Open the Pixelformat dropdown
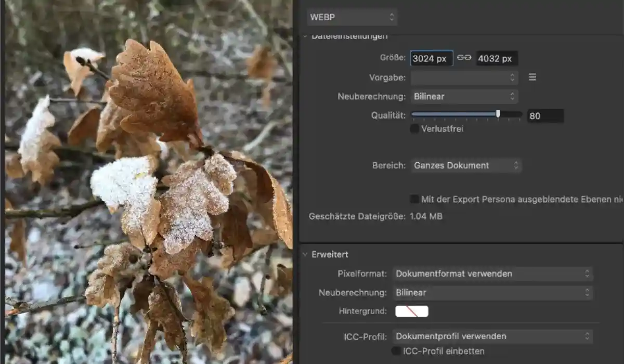Viewport: 624px width, 364px height. click(x=492, y=274)
